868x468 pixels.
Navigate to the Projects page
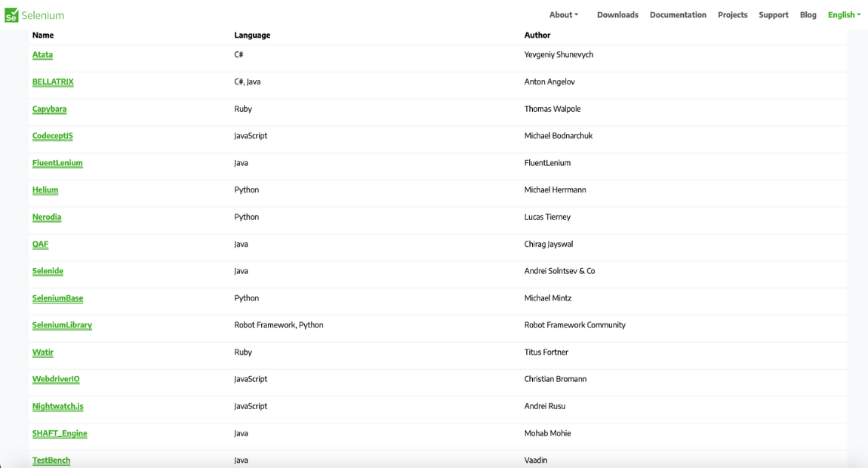coord(732,15)
